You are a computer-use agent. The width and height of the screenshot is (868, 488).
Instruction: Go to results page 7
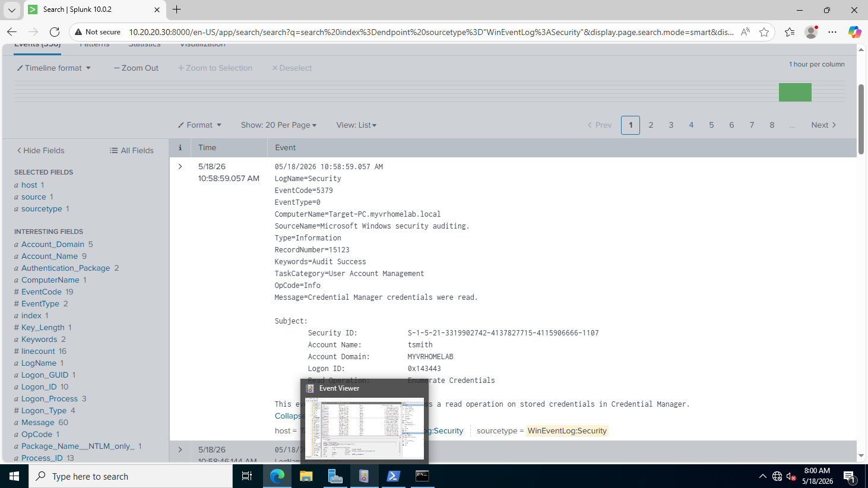[x=752, y=125]
